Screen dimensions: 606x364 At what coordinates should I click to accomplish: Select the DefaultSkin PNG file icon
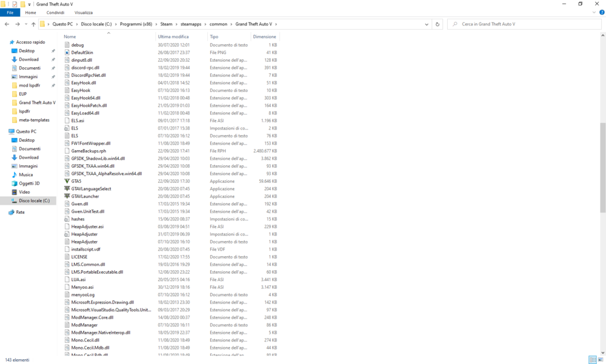coord(67,53)
